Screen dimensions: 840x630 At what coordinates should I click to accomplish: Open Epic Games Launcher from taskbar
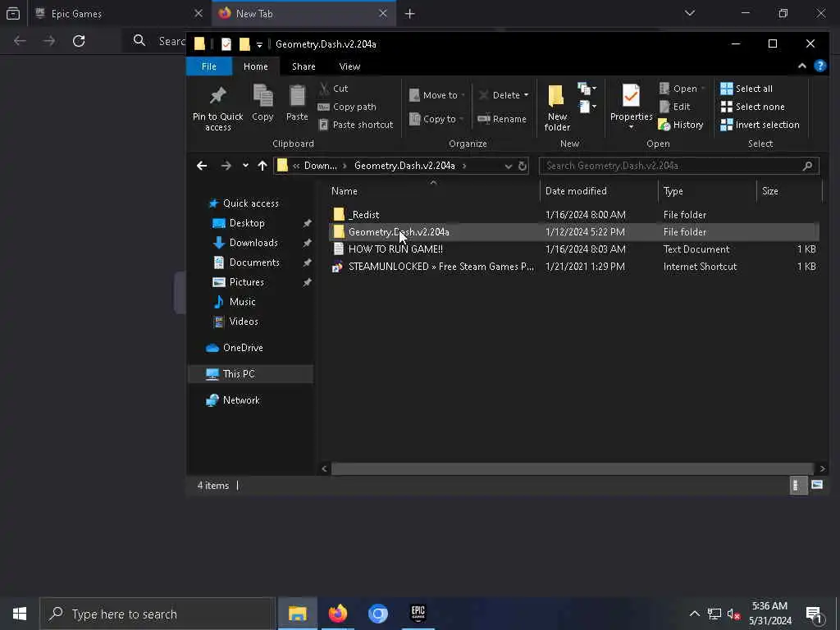click(418, 614)
